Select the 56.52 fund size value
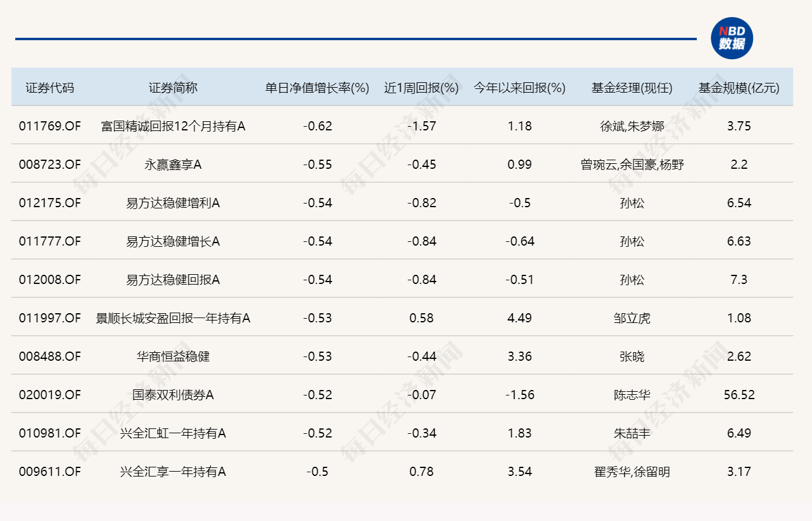The height and width of the screenshot is (521, 812). (x=739, y=395)
